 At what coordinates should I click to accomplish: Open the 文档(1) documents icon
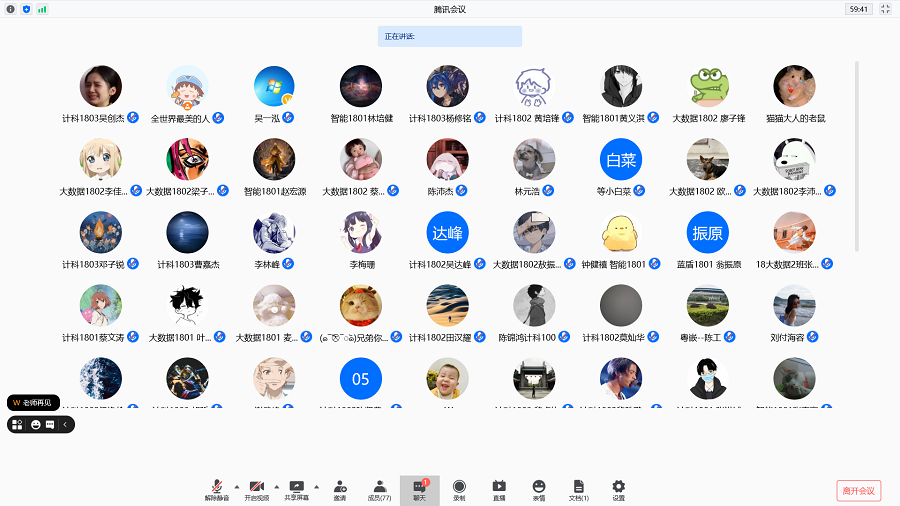tap(578, 488)
